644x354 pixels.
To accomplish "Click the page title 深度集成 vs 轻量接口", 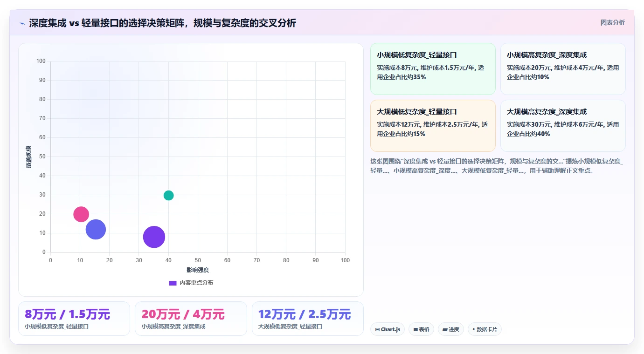I will pyautogui.click(x=162, y=23).
